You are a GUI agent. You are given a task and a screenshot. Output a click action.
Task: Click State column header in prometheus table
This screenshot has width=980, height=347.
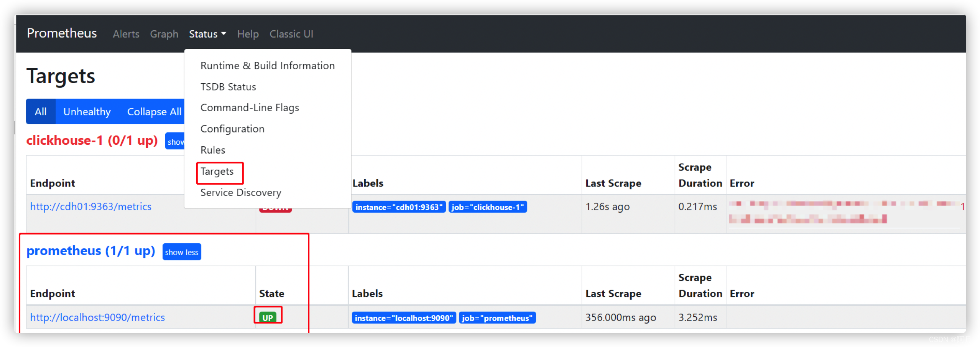[x=272, y=294]
